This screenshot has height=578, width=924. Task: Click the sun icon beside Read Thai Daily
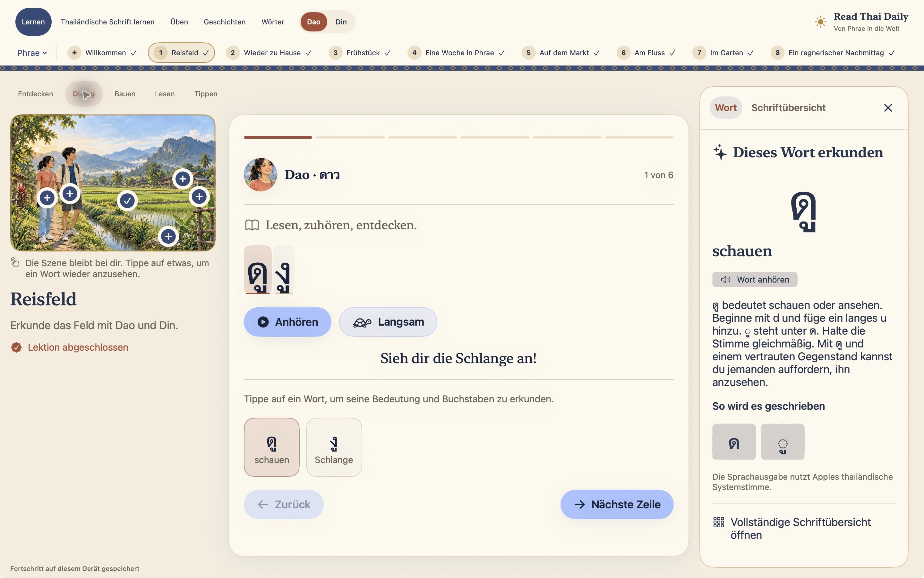tap(820, 22)
